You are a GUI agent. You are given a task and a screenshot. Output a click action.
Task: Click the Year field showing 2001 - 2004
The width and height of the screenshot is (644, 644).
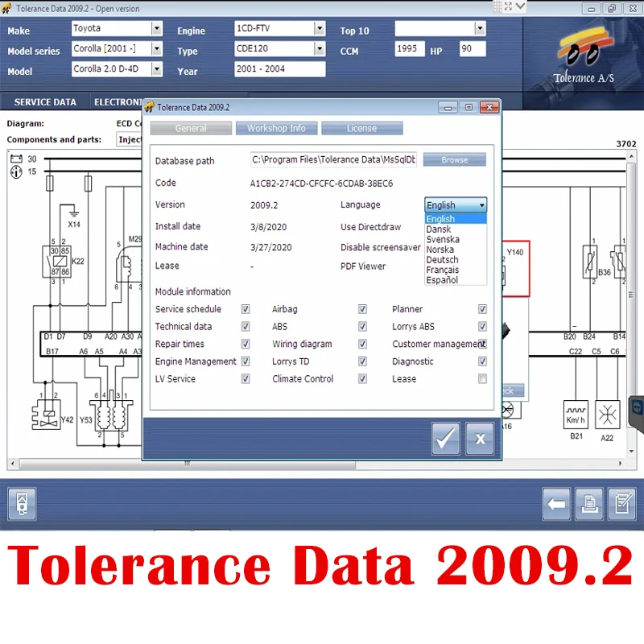(x=279, y=69)
